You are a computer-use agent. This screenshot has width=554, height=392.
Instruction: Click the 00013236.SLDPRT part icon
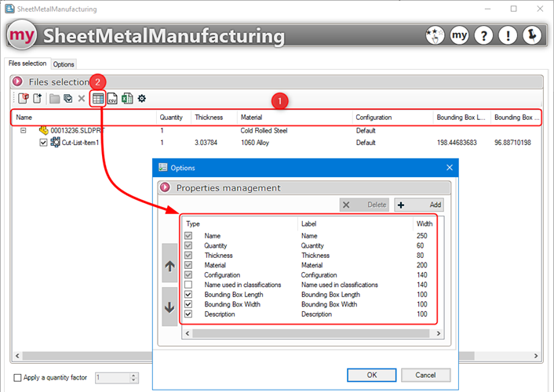point(43,130)
